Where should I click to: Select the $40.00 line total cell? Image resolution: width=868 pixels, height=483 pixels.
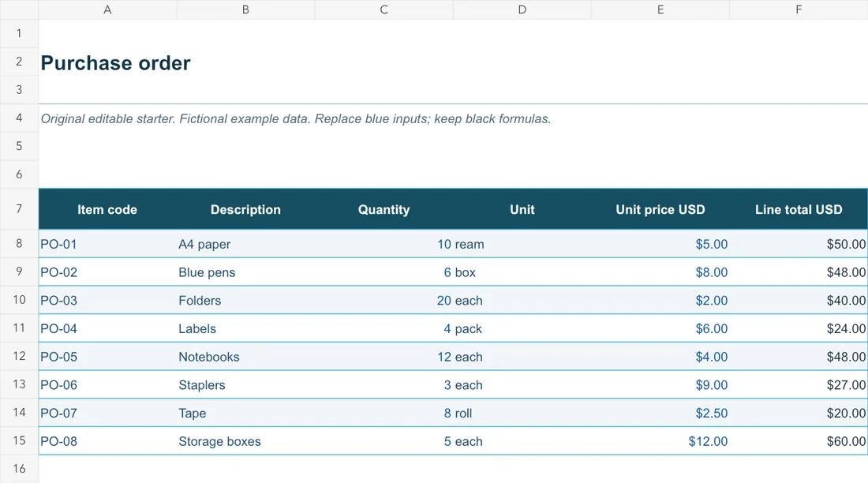point(799,300)
